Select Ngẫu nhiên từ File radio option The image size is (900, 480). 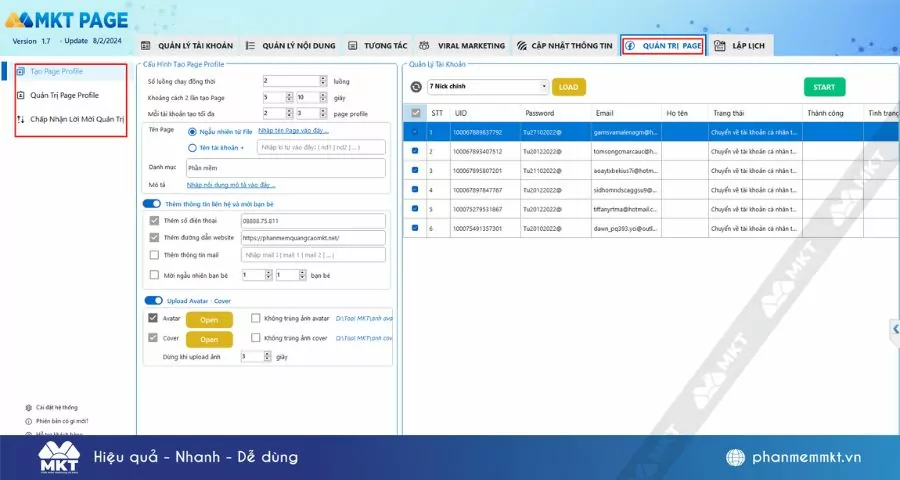tap(192, 131)
